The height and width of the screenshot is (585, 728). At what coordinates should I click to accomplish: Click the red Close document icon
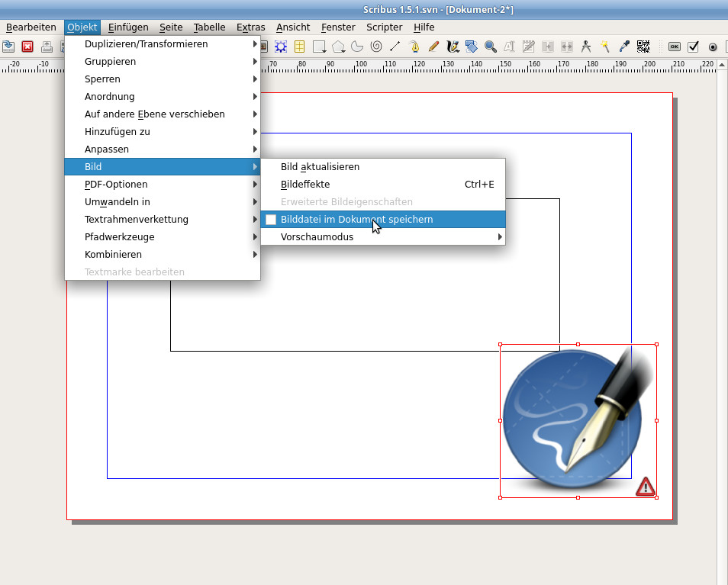coord(27,47)
